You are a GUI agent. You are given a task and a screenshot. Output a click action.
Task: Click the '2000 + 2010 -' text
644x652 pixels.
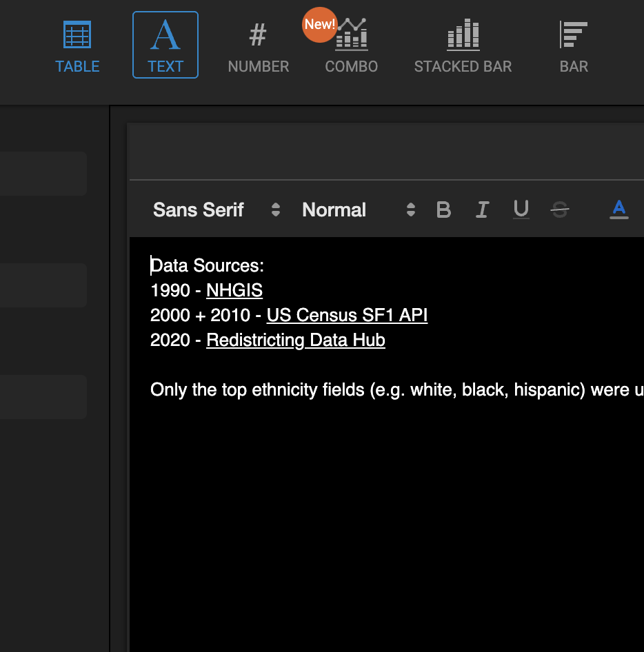(205, 315)
